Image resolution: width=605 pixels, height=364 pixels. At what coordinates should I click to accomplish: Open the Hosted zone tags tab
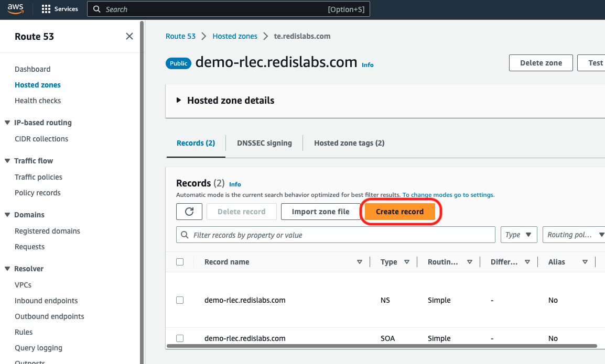pyautogui.click(x=349, y=143)
